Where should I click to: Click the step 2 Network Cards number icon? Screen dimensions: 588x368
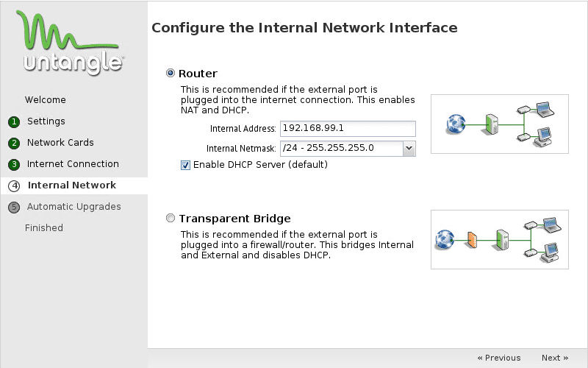point(14,143)
